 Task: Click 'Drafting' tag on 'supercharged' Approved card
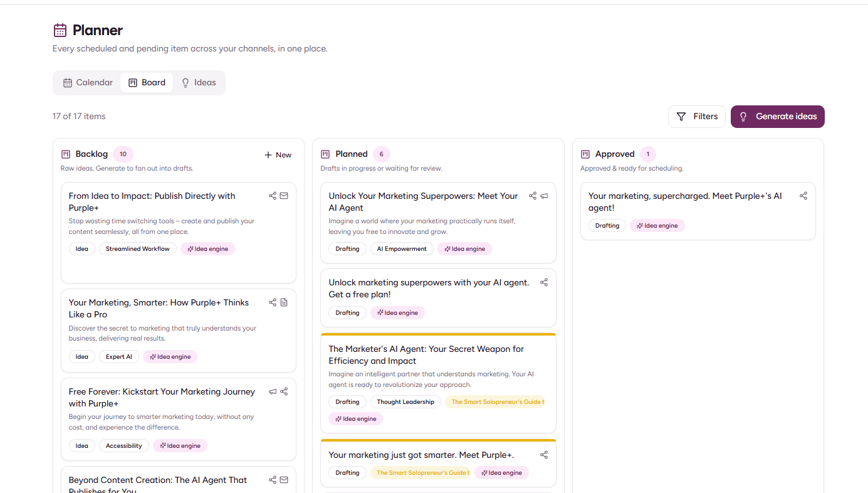click(607, 226)
